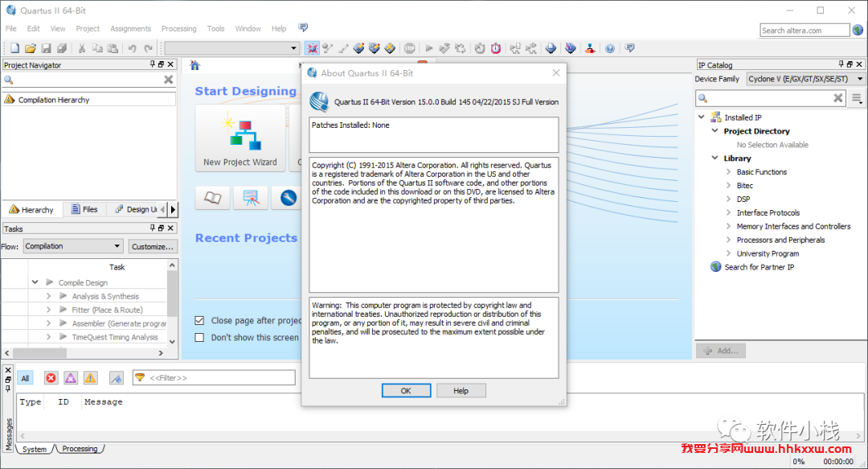Click the messages Filter input field
The height and width of the screenshot is (469, 868).
pos(214,377)
